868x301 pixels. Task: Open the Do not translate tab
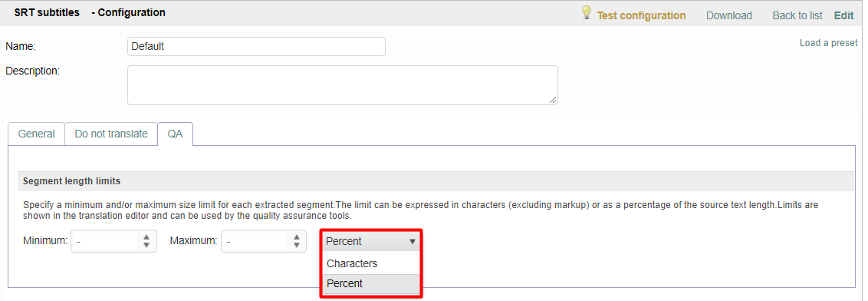[x=111, y=134]
